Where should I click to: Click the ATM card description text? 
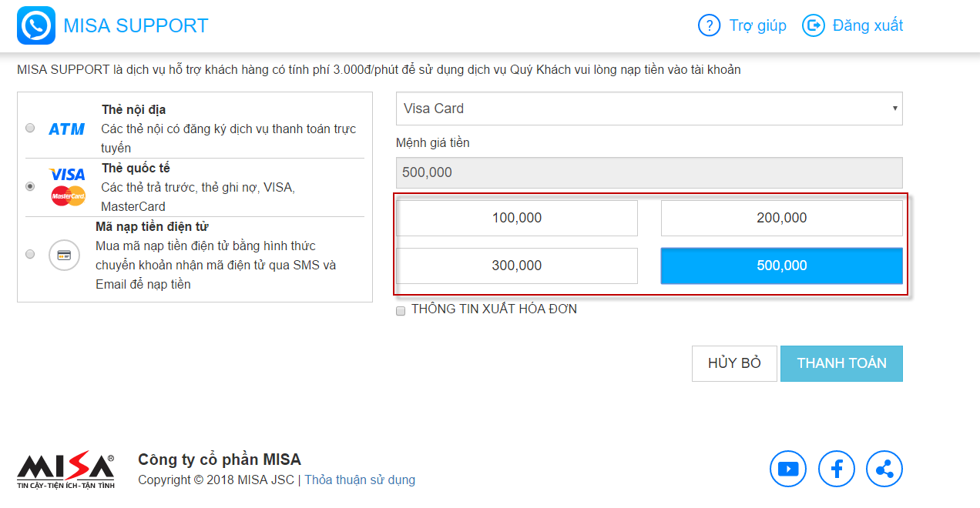229,139
